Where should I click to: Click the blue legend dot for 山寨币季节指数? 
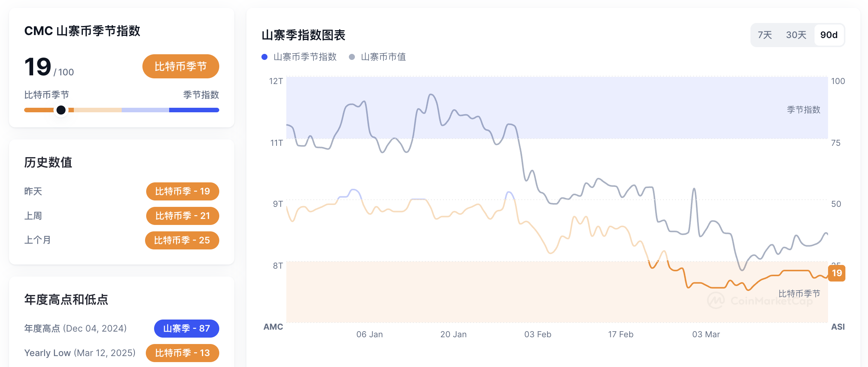coord(265,57)
